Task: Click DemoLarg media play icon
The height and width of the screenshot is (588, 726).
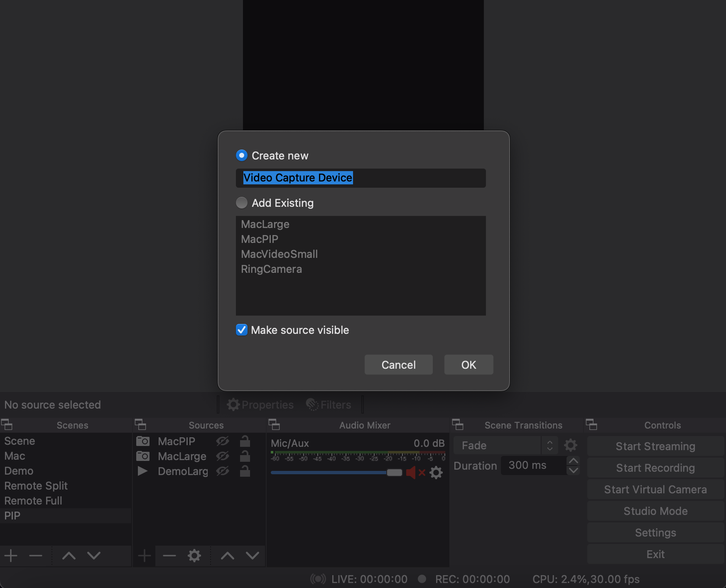Action: [x=142, y=471]
